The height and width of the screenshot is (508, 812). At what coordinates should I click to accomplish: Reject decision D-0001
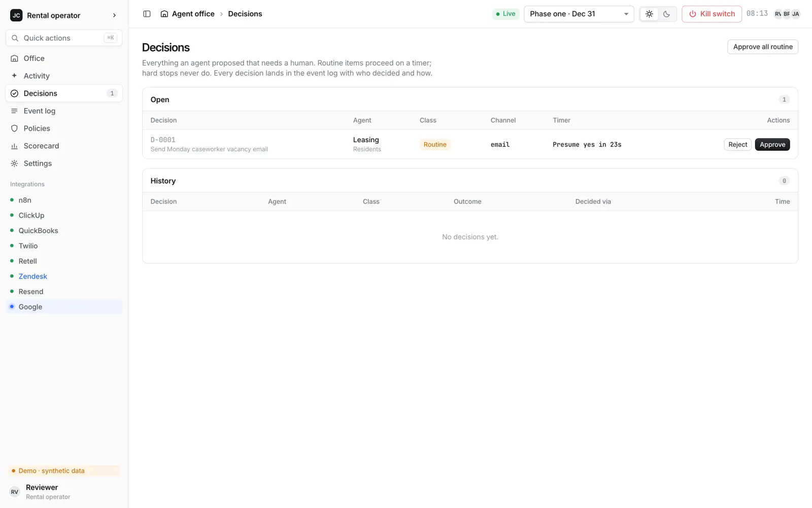737,145
